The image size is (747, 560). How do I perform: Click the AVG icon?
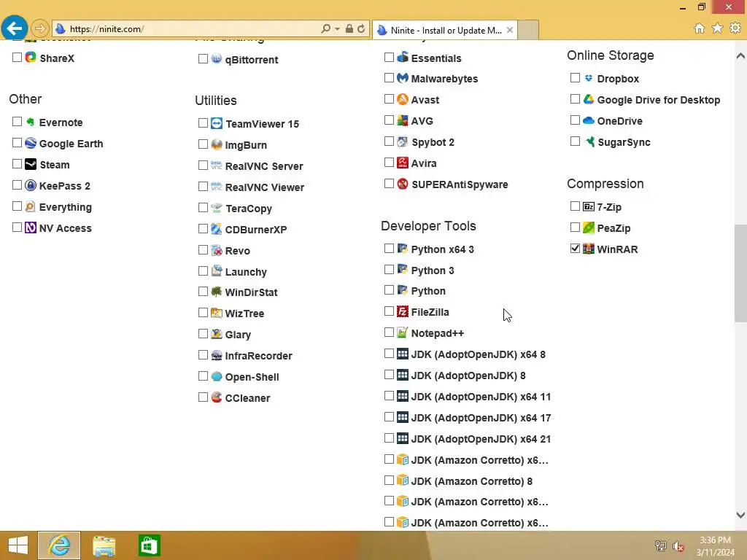(x=403, y=120)
